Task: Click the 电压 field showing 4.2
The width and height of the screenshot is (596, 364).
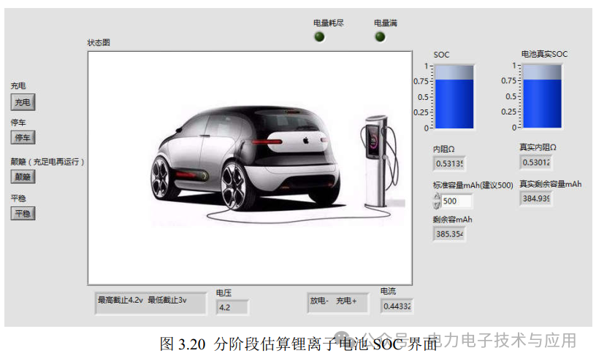Action: tap(232, 307)
